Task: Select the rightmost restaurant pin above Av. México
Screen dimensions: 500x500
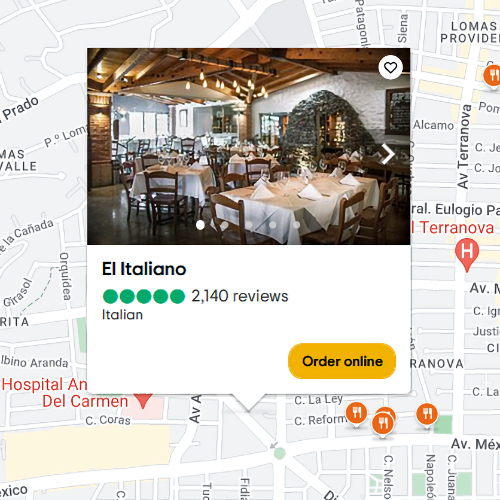Action: (427, 415)
